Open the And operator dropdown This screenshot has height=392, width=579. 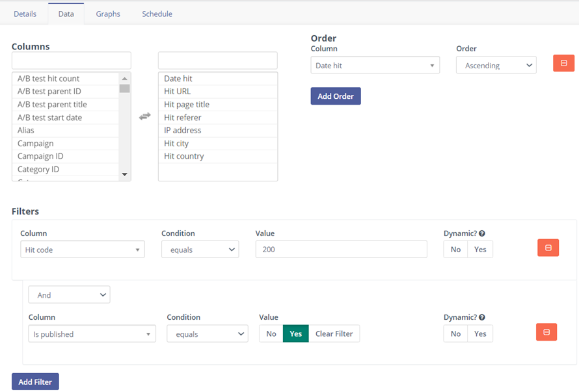[69, 295]
